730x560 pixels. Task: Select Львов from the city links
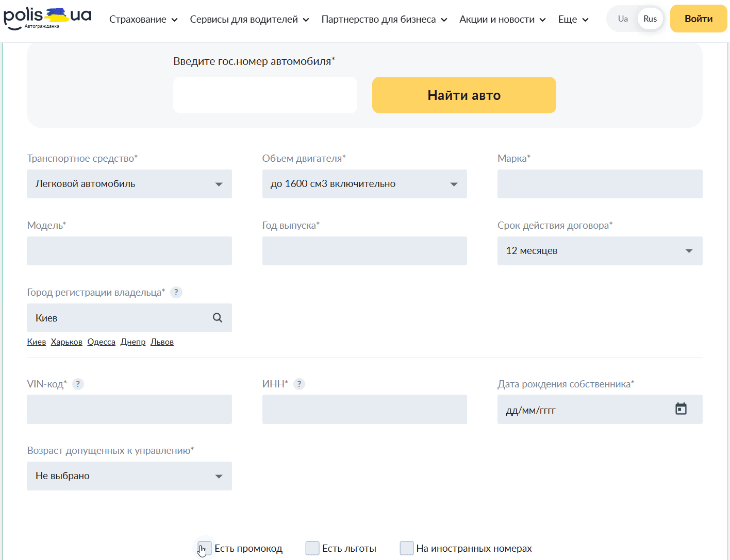coord(162,342)
